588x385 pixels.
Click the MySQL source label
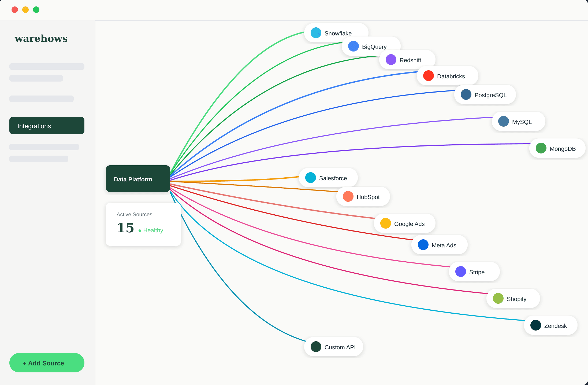522,122
